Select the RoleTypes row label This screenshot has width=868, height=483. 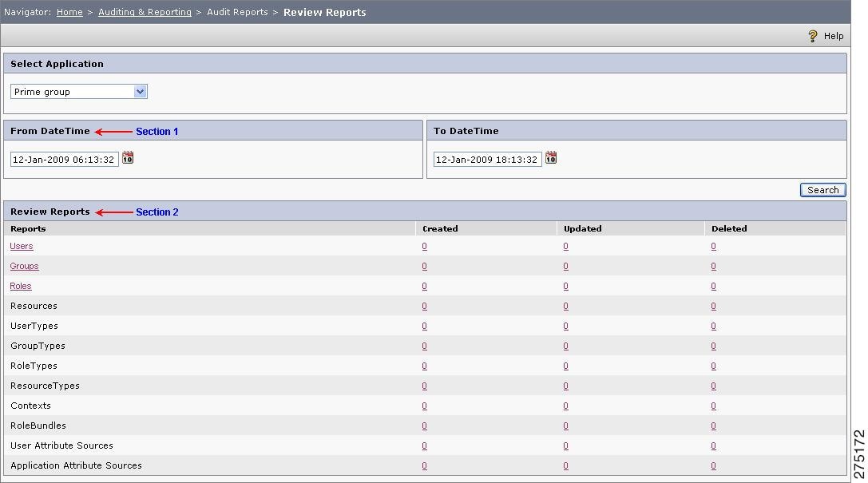[x=34, y=366]
